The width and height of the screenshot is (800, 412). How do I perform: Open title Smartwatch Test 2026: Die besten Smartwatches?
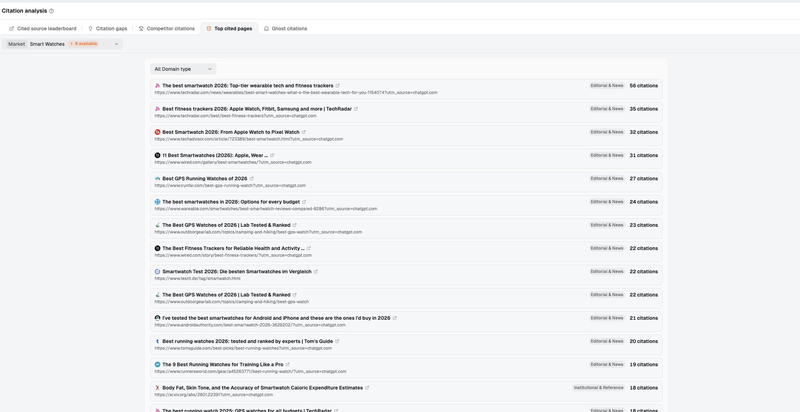coord(237,272)
